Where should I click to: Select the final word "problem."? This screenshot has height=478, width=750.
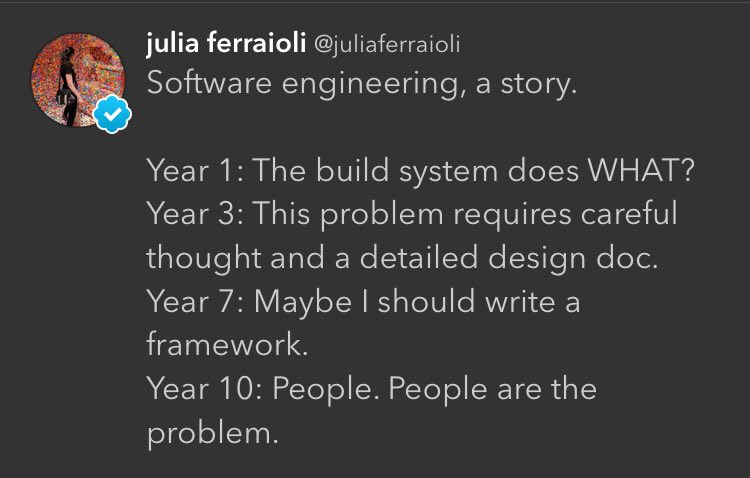(212, 434)
